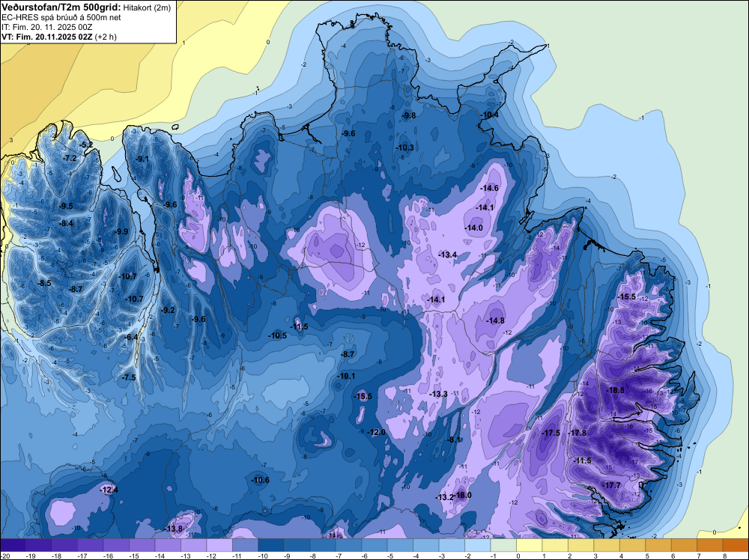Viewport: 749px width, 560px height.
Task: Click the -14.8 temperature reading
Action: (495, 321)
